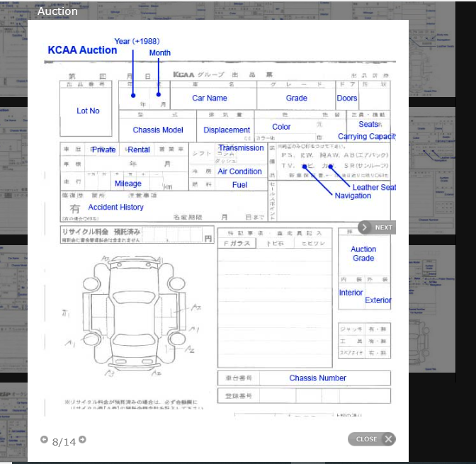Click the '8/14' image counter
The width and height of the screenshot is (476, 464).
[64, 442]
